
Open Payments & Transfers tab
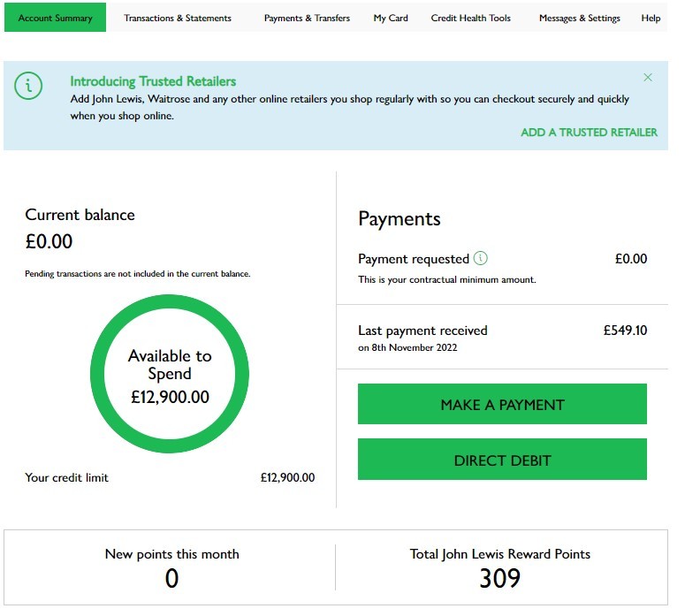coord(307,18)
